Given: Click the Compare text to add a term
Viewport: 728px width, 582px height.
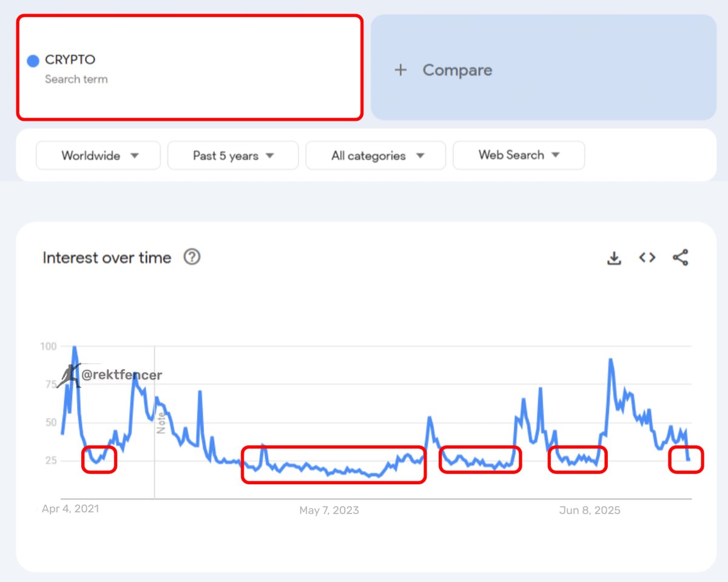Looking at the screenshot, I should 457,70.
